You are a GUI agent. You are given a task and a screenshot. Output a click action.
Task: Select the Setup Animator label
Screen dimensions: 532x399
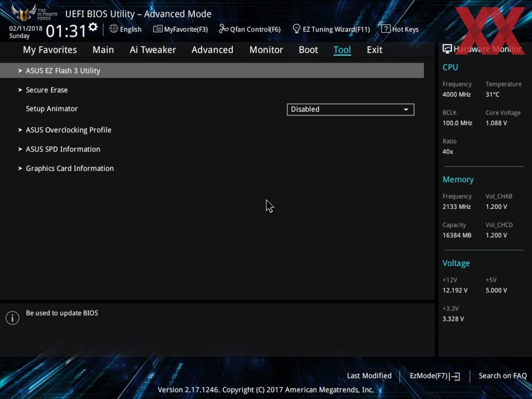click(52, 109)
